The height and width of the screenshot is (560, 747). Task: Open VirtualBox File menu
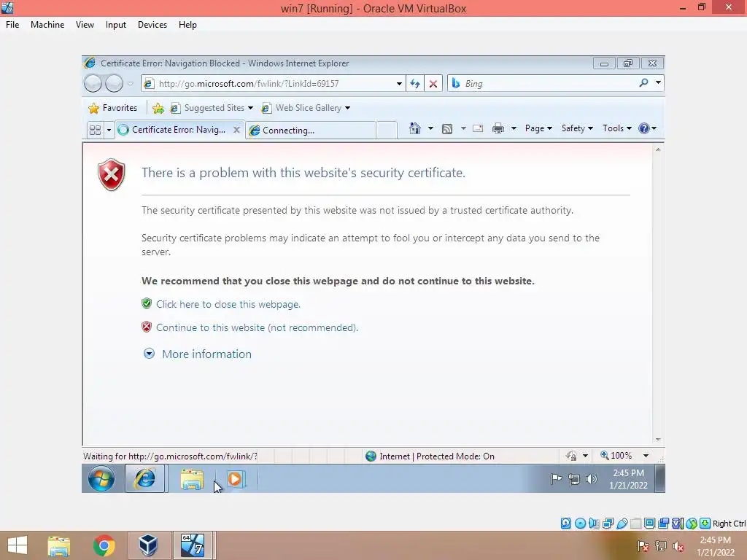pos(12,25)
